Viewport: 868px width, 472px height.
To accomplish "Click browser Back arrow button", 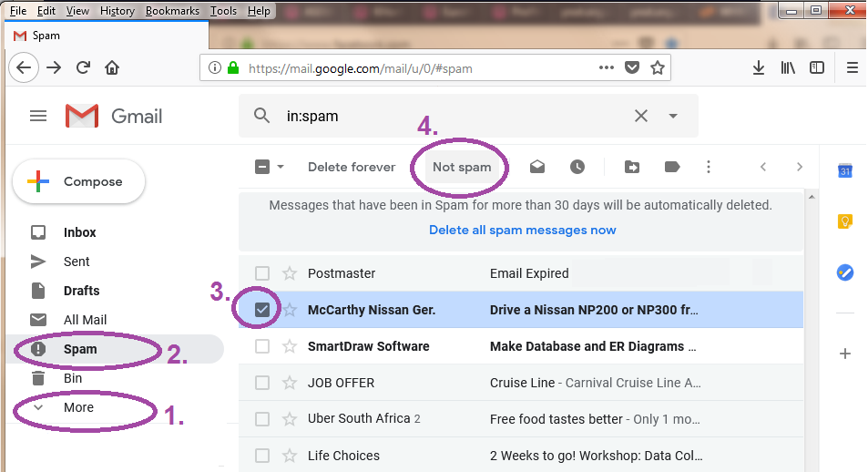I will pyautogui.click(x=24, y=67).
